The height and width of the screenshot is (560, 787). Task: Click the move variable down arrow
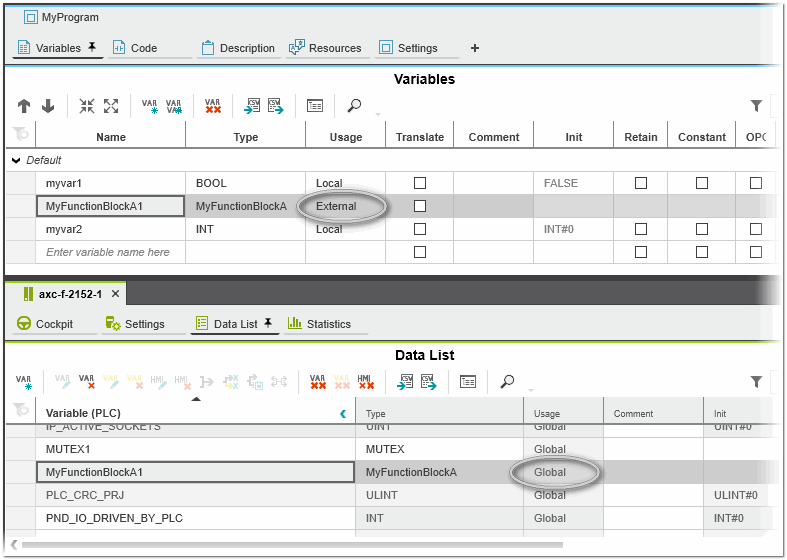47,106
